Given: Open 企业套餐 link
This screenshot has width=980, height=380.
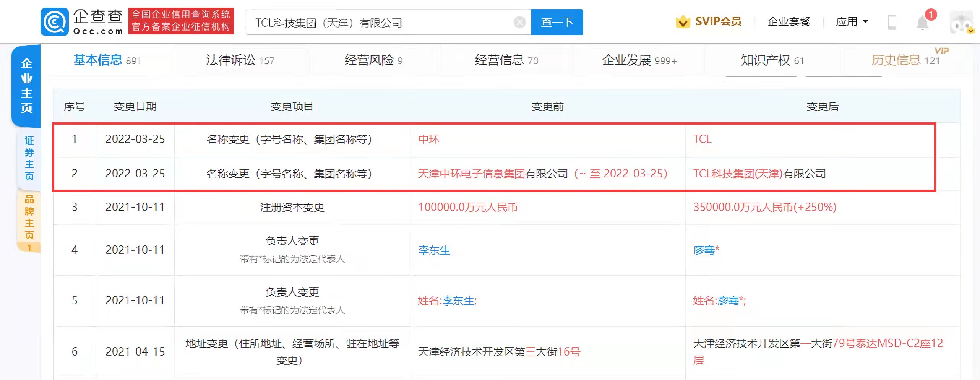Looking at the screenshot, I should [x=789, y=21].
